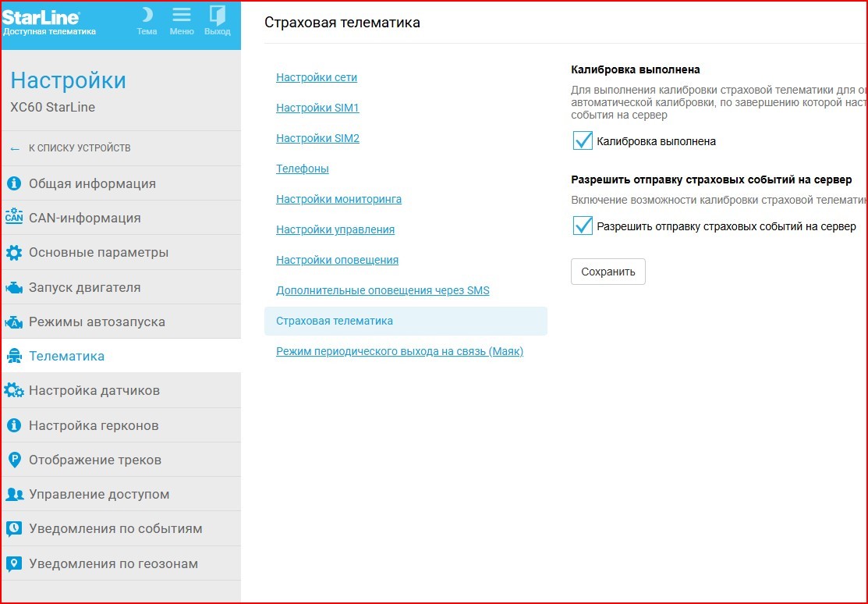
Task: Click the Exit door icon
Action: click(218, 16)
